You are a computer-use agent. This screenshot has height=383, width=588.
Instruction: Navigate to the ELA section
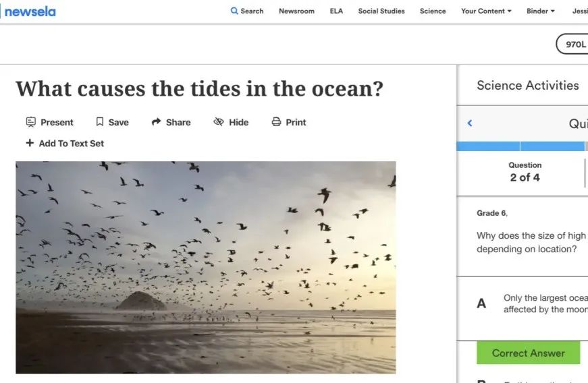[x=336, y=11]
